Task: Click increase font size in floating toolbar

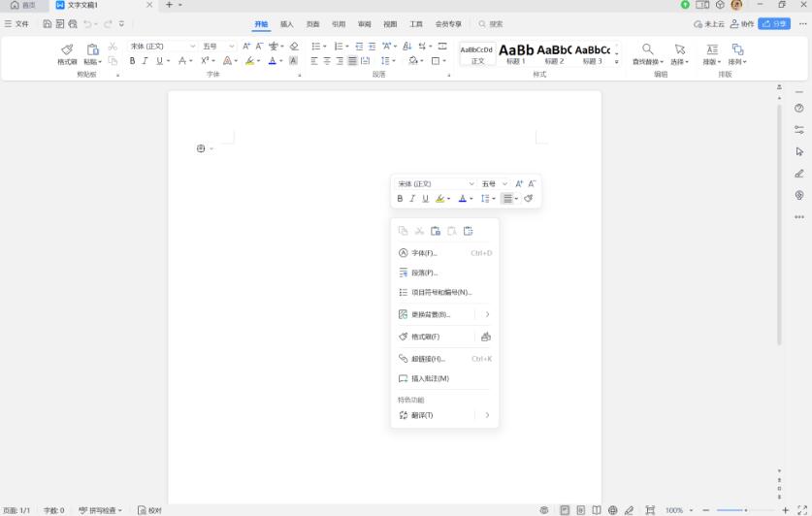Action: click(519, 183)
